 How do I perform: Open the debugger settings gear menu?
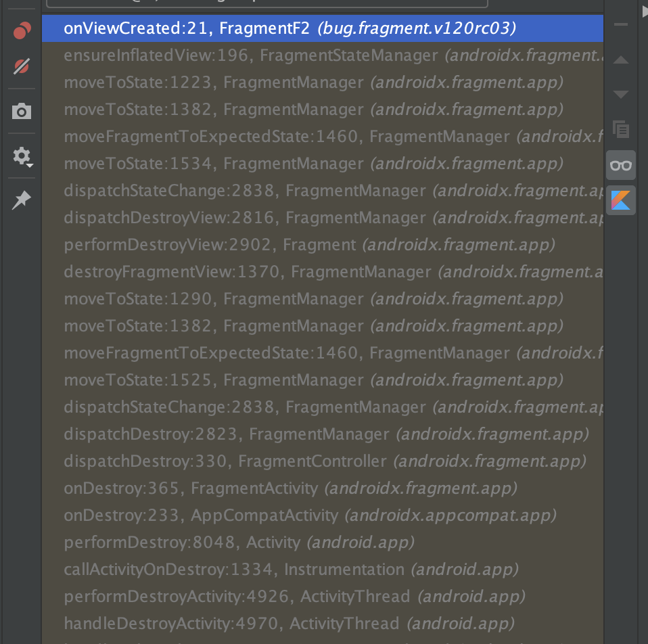click(22, 157)
